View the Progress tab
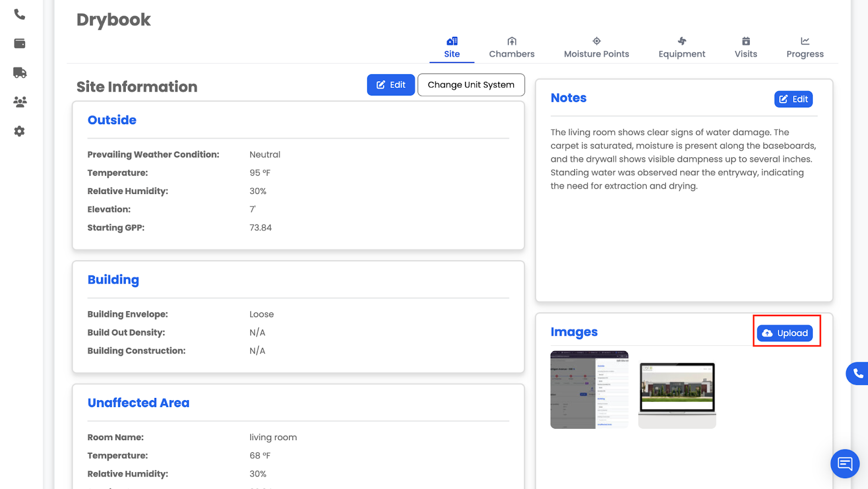 805,48
